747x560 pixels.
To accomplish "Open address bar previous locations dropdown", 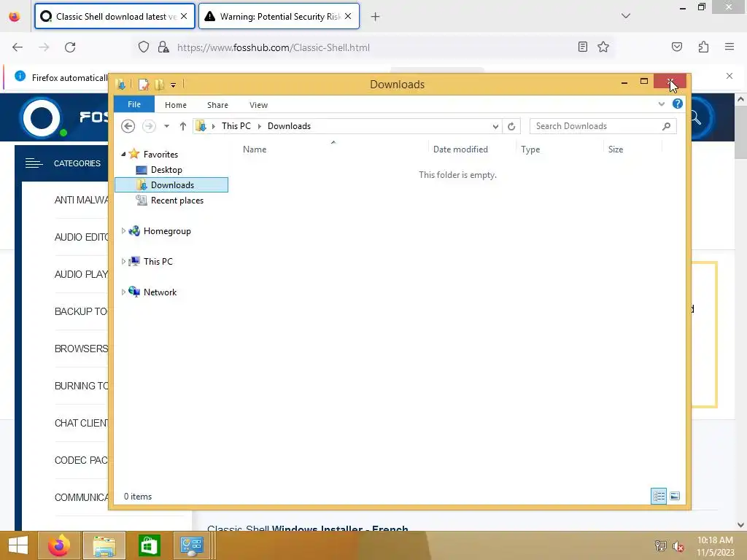I will pos(495,126).
